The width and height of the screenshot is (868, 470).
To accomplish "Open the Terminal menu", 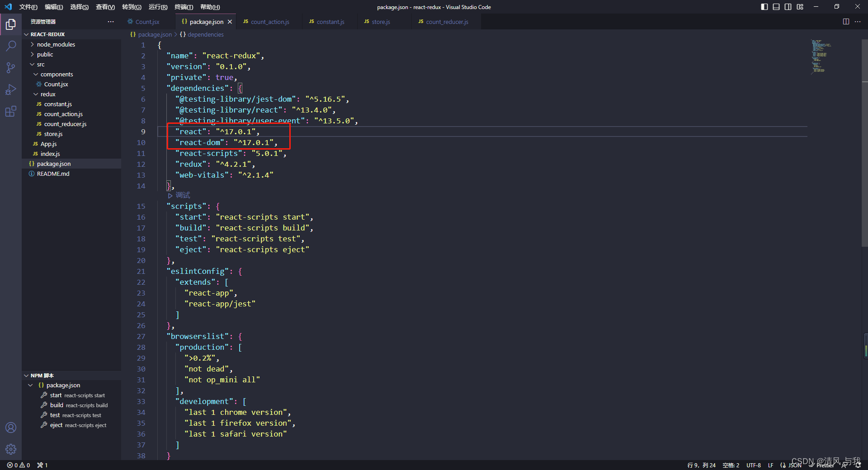I will pyautogui.click(x=184, y=7).
